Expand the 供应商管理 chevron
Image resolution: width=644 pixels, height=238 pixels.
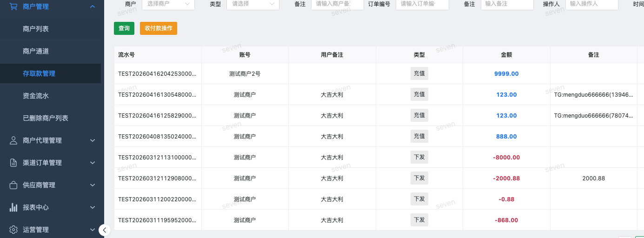[x=93, y=185]
